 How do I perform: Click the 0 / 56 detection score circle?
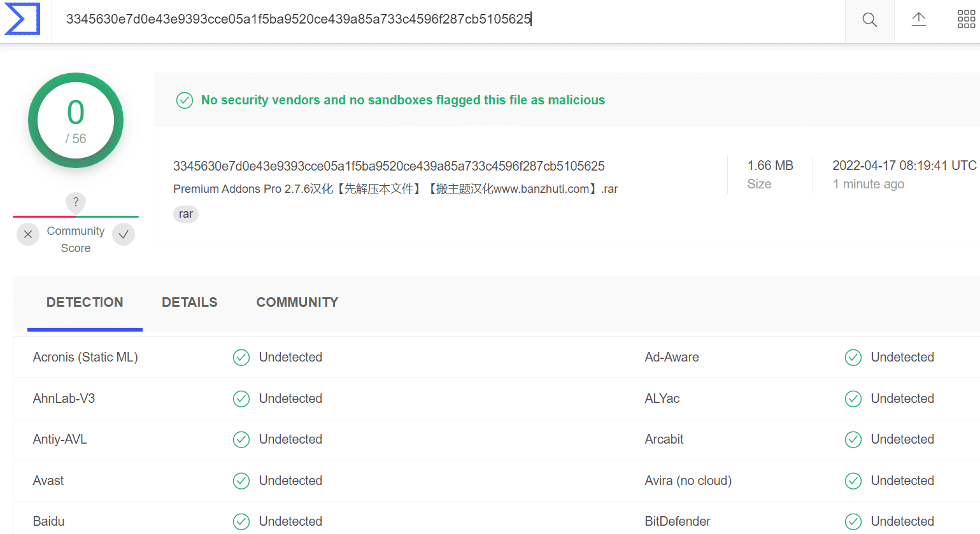click(x=76, y=120)
